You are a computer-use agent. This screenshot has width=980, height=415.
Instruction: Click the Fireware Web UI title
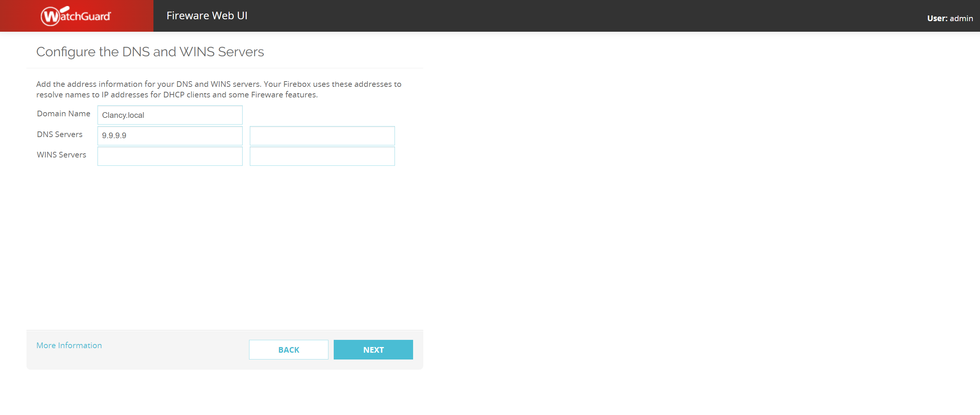(207, 15)
